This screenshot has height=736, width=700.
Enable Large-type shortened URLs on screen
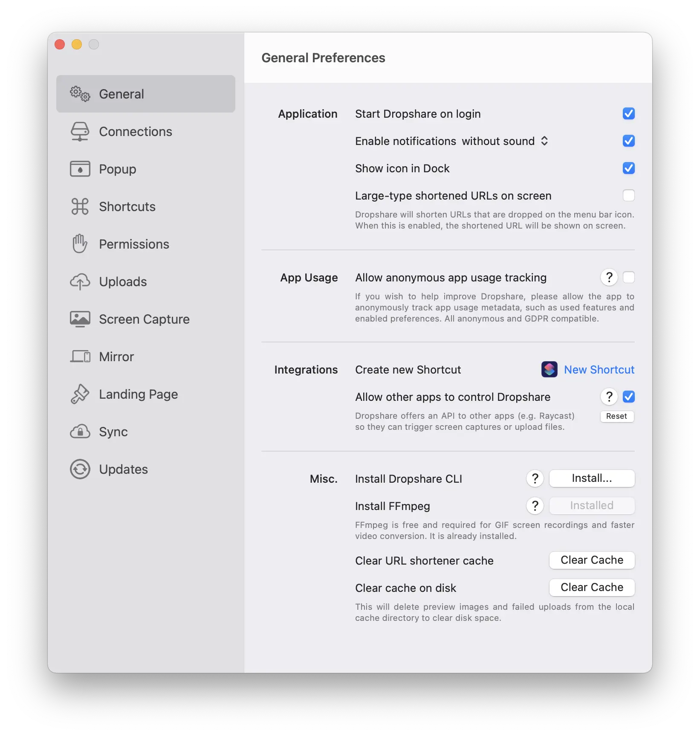point(628,196)
